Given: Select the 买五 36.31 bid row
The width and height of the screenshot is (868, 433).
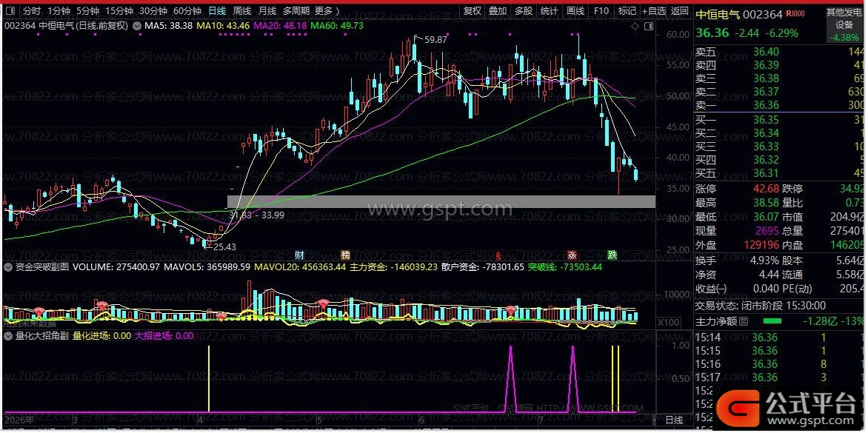Looking at the screenshot, I should click(x=779, y=173).
